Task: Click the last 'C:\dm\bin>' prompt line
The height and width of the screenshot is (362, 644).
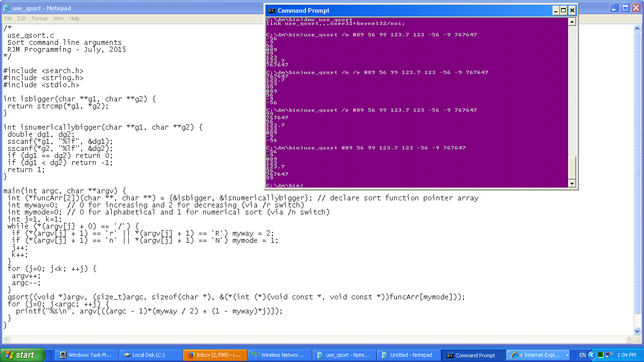Action: pyautogui.click(x=285, y=185)
